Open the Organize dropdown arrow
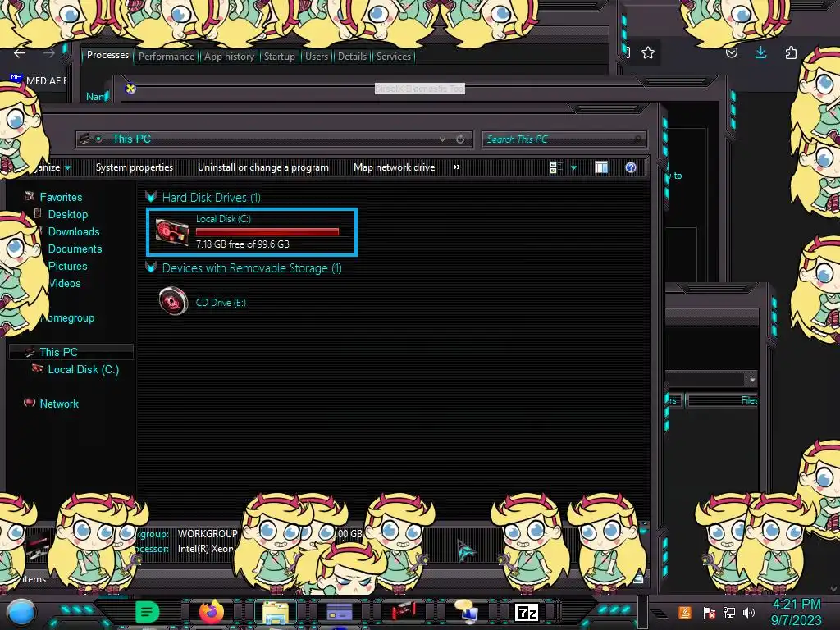The image size is (840, 630). pos(68,167)
